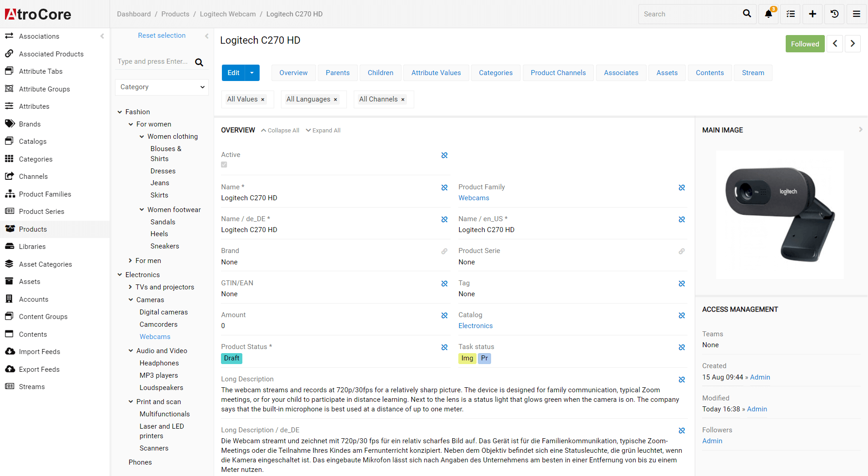This screenshot has width=868, height=476.
Task: Click the link icon next to Brand
Action: click(445, 251)
